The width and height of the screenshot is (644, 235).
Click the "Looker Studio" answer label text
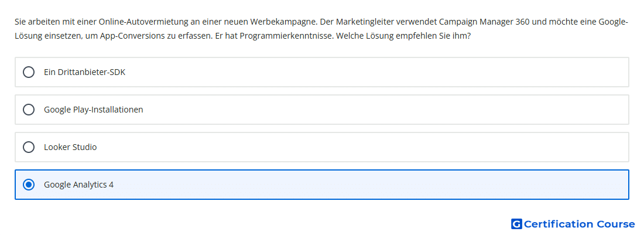pyautogui.click(x=70, y=147)
